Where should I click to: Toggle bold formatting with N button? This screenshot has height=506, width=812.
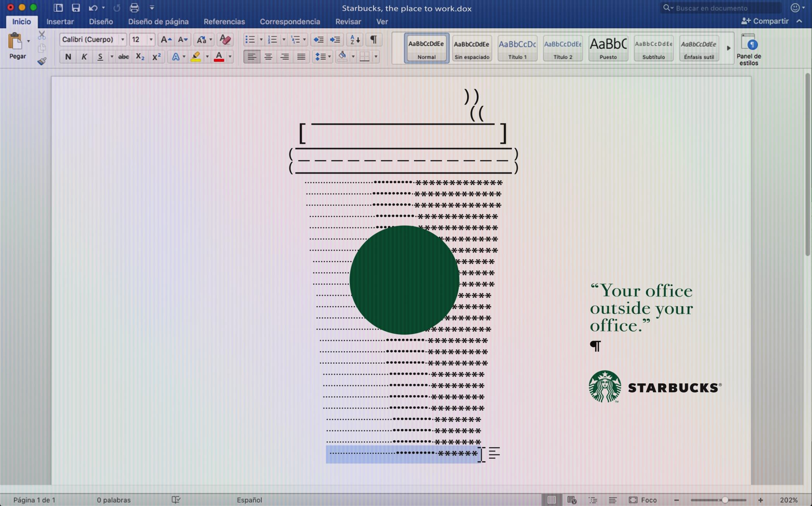point(68,57)
